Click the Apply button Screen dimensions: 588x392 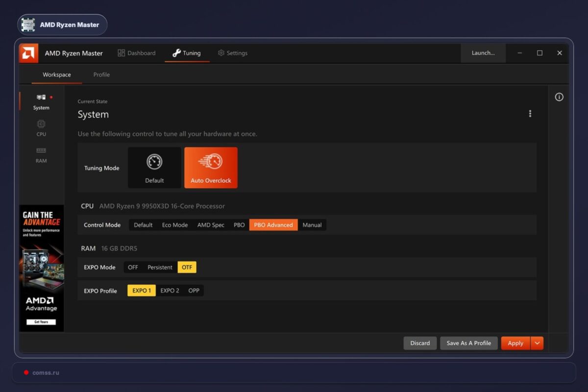tap(515, 343)
